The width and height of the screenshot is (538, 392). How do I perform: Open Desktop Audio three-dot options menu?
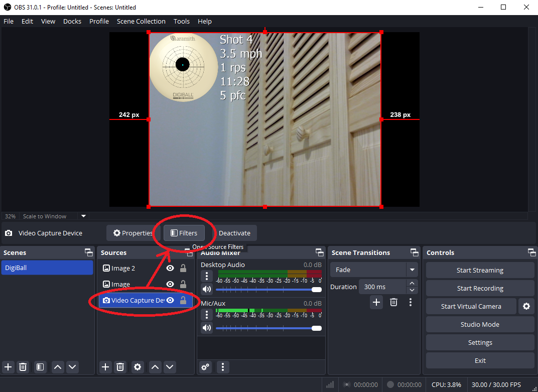tap(207, 276)
